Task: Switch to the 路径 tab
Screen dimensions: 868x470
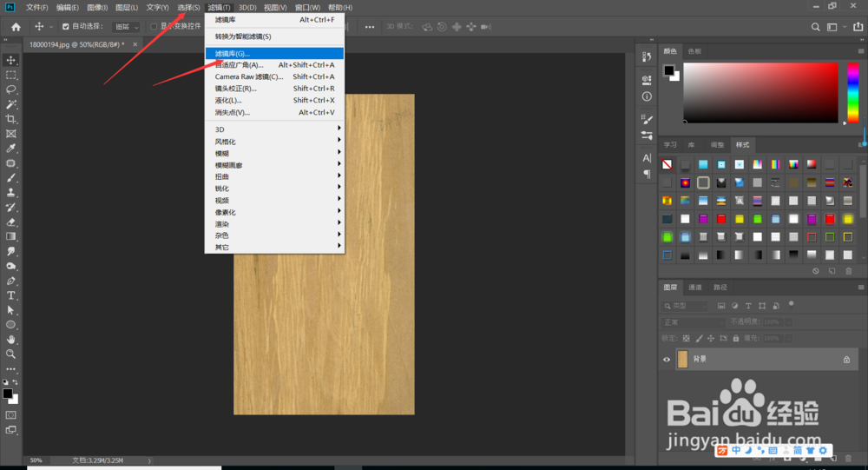Action: tap(720, 287)
